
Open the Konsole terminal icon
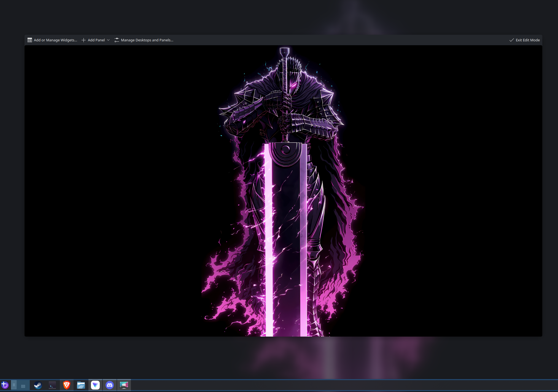click(x=52, y=385)
